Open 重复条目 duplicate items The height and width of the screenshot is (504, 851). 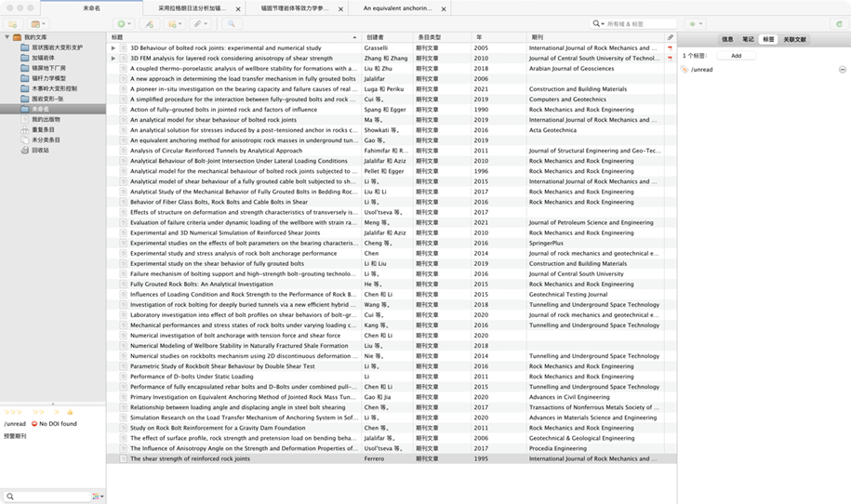[43, 129]
